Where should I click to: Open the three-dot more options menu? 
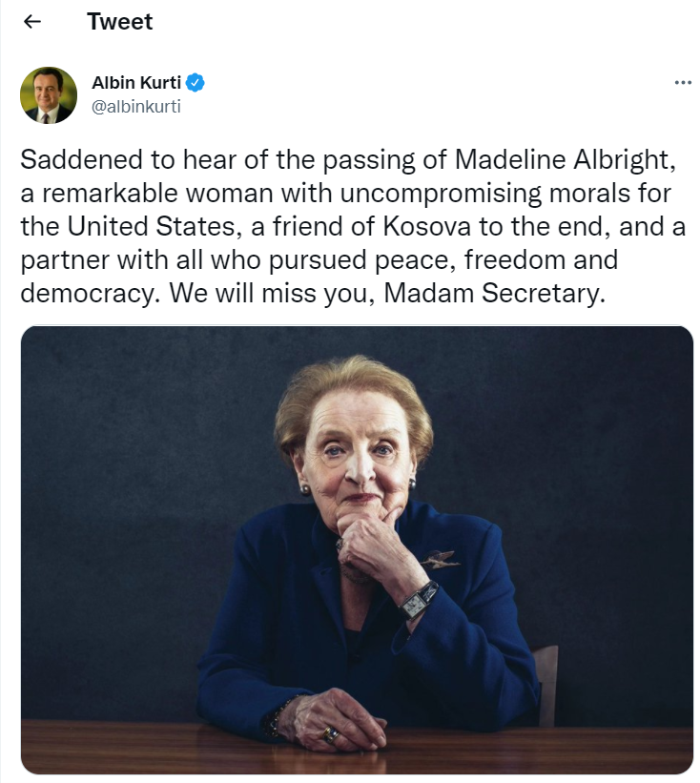(682, 83)
